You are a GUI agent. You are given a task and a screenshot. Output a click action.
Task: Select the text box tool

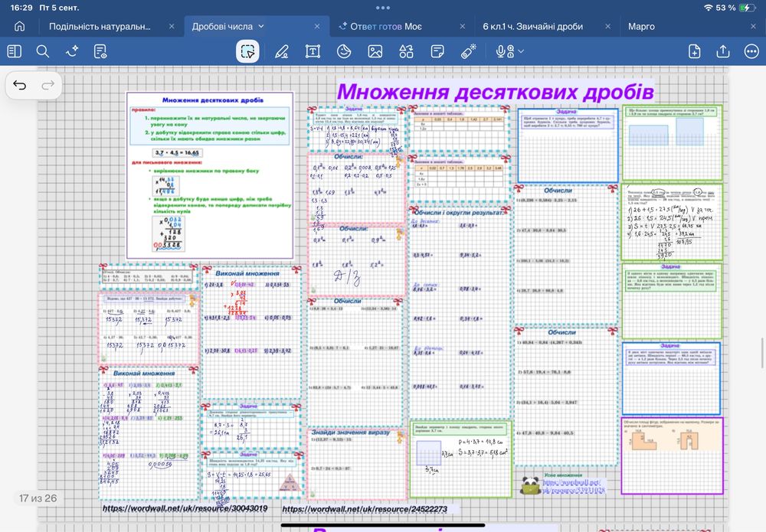pyautogui.click(x=313, y=51)
